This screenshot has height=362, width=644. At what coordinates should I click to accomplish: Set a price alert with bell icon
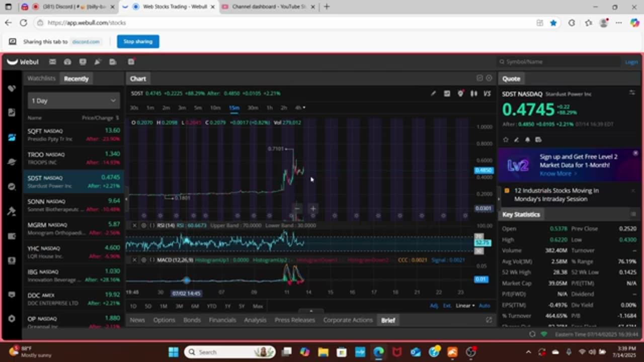[x=527, y=140]
